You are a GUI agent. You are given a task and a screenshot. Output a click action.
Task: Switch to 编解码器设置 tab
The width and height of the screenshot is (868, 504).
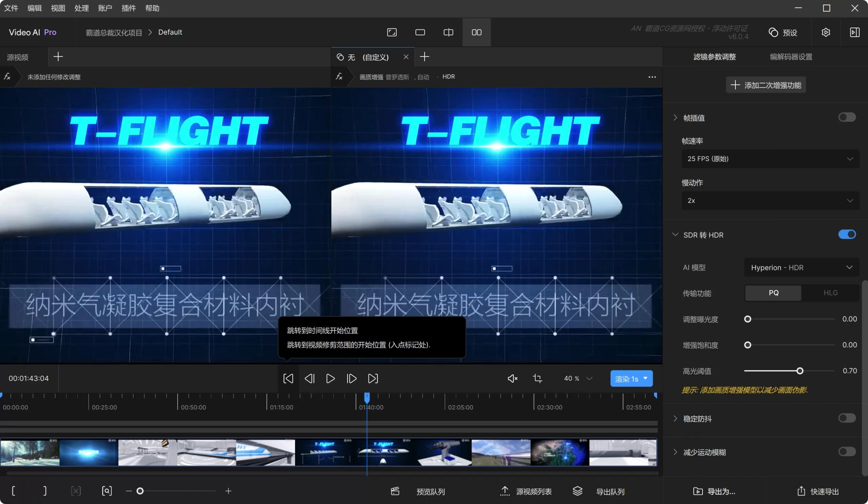point(791,57)
